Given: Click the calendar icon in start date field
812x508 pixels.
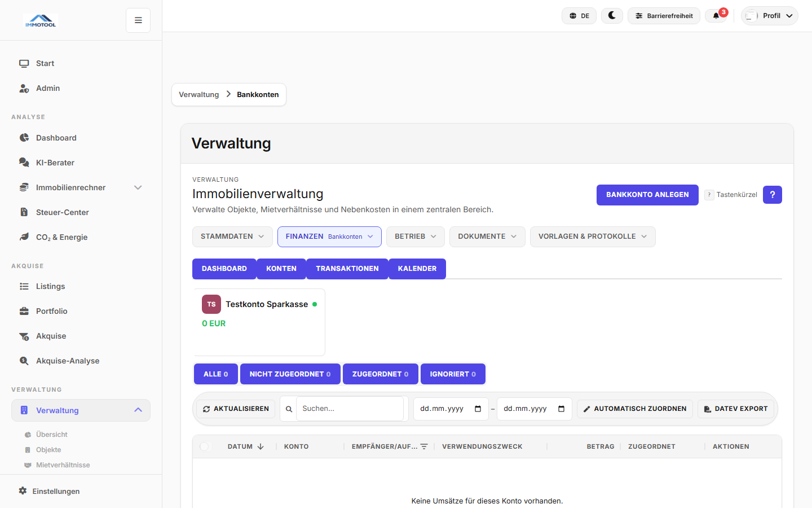Looking at the screenshot, I should point(478,409).
